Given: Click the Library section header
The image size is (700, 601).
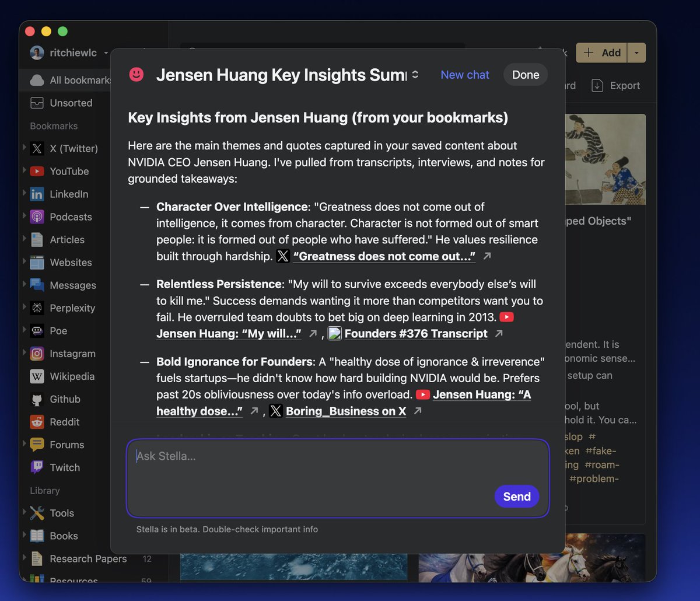Looking at the screenshot, I should [45, 491].
